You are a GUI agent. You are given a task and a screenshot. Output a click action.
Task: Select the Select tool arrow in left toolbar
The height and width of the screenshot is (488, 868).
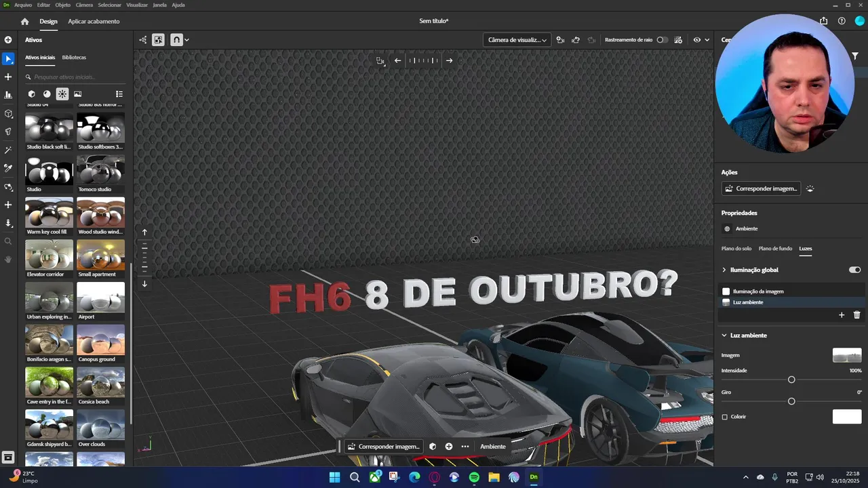coord(8,59)
